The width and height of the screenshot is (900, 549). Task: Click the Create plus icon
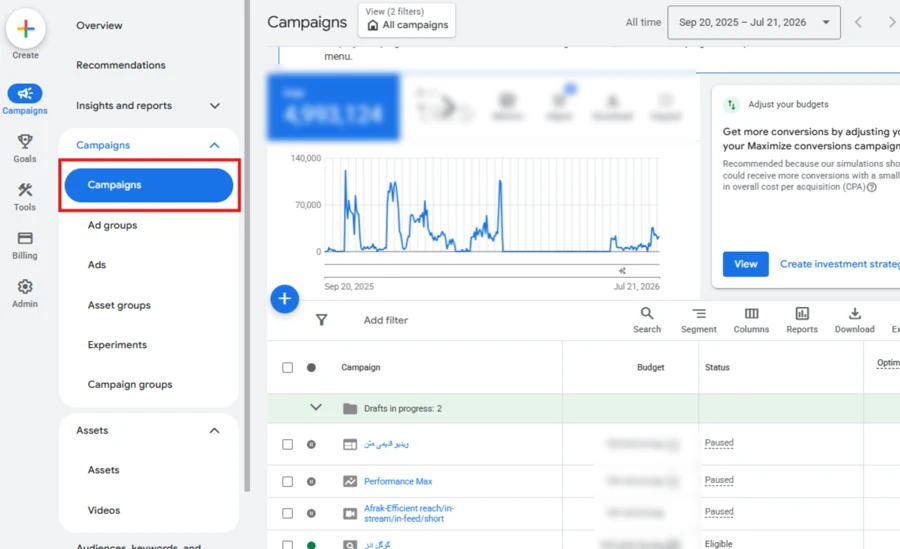[25, 29]
